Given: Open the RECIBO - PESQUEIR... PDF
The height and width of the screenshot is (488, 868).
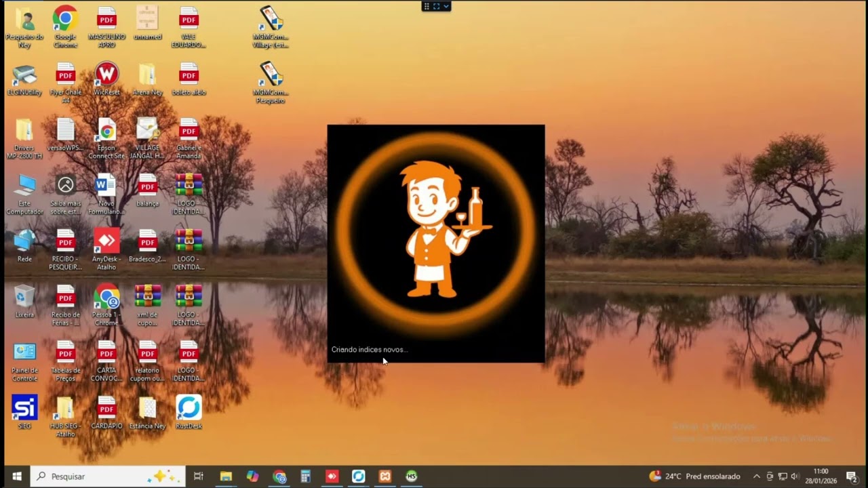Looking at the screenshot, I should click(x=66, y=250).
